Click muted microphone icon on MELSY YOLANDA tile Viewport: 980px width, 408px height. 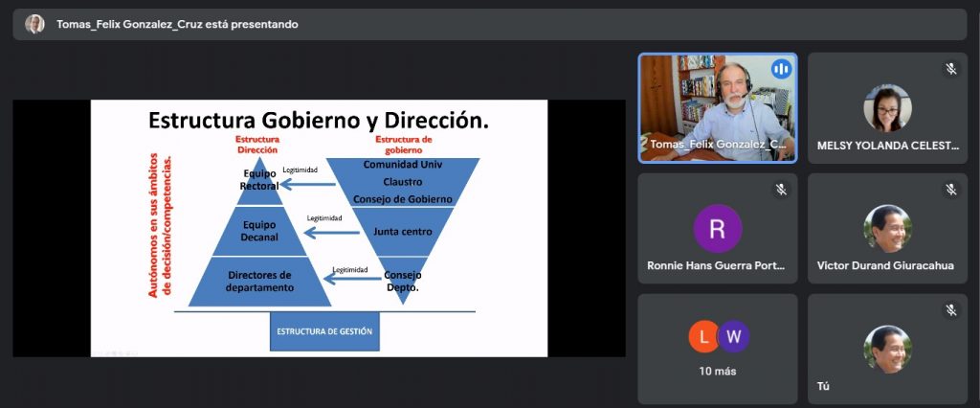(x=950, y=69)
